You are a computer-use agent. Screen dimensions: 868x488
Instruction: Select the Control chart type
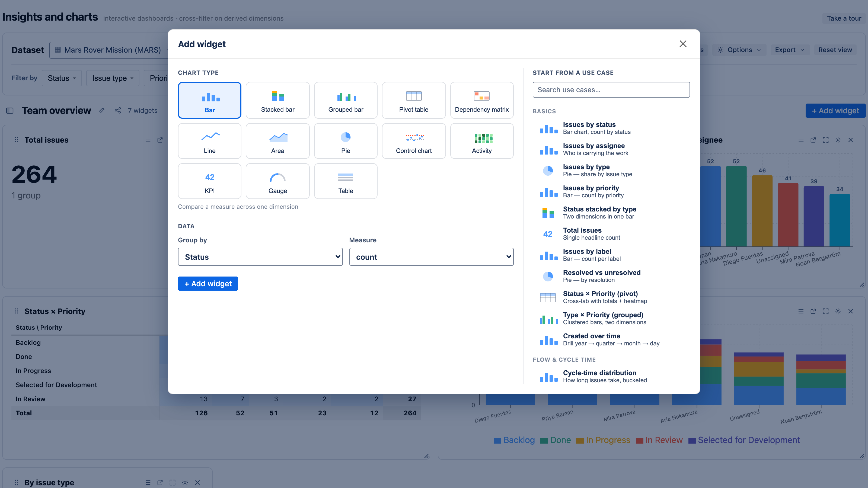[x=413, y=141]
